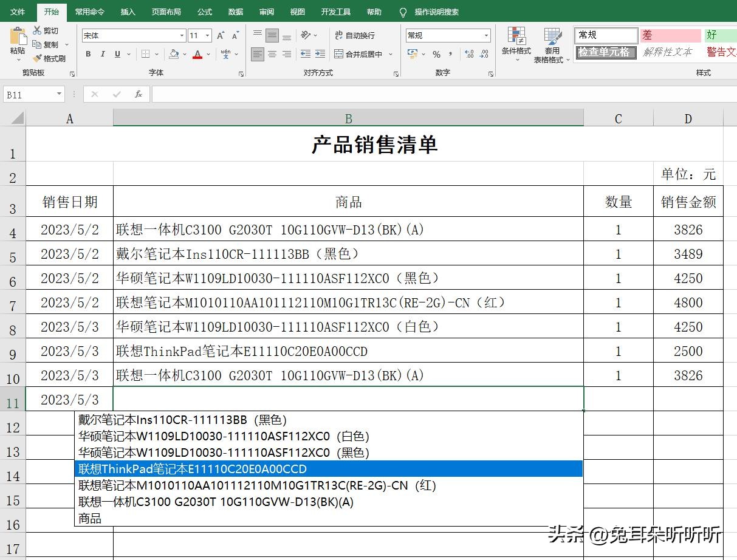Expand the 常规 number format dropdown

click(486, 36)
